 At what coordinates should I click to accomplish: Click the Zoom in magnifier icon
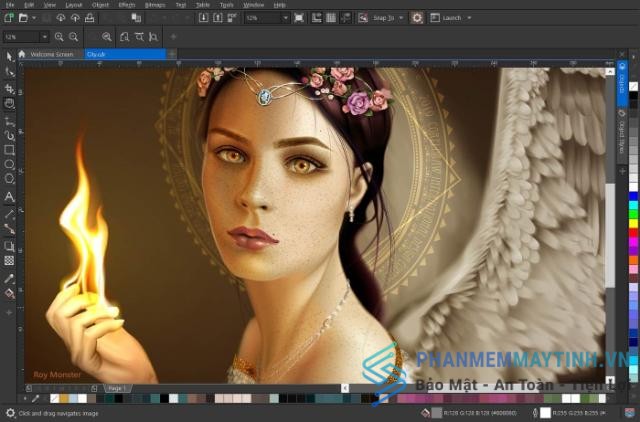[59, 37]
